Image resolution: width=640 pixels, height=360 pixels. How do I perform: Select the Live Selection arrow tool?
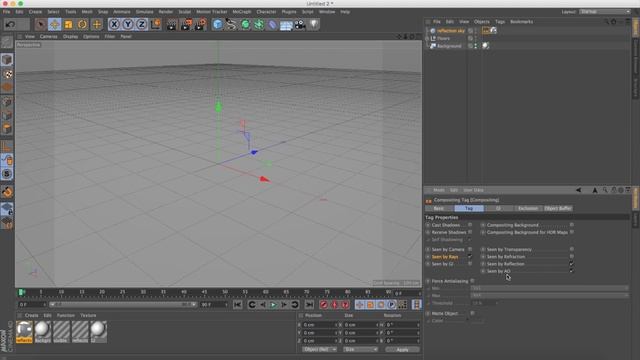point(40,24)
